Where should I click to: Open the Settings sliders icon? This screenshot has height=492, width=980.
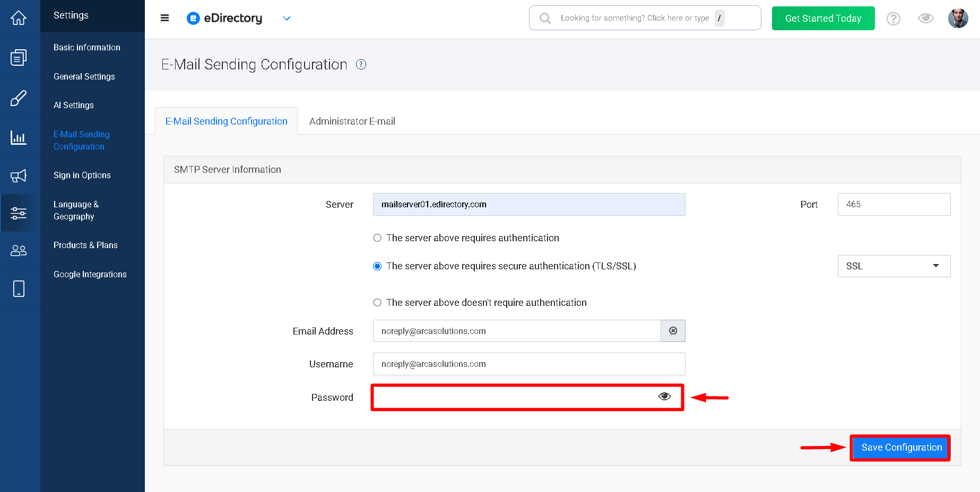tap(19, 213)
